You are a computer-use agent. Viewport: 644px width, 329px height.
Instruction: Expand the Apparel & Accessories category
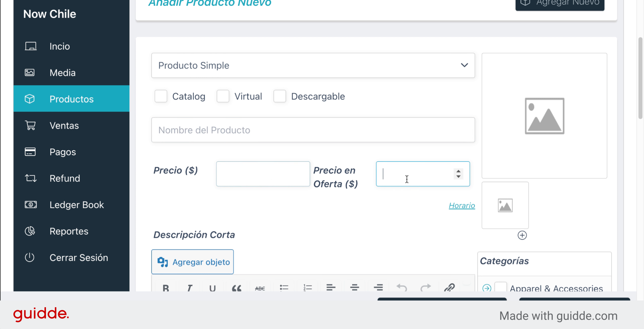pos(487,288)
